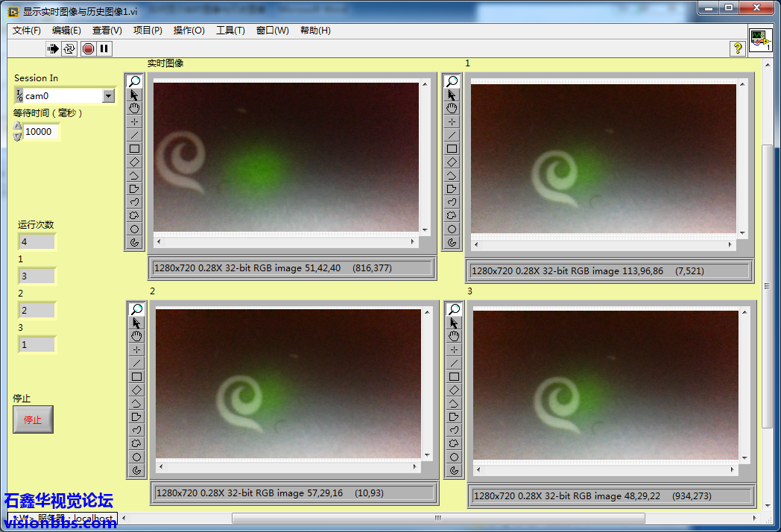Screen dimensions: 781x532
Task: Click the 等待时间 field showing 10000
Action: [x=40, y=132]
